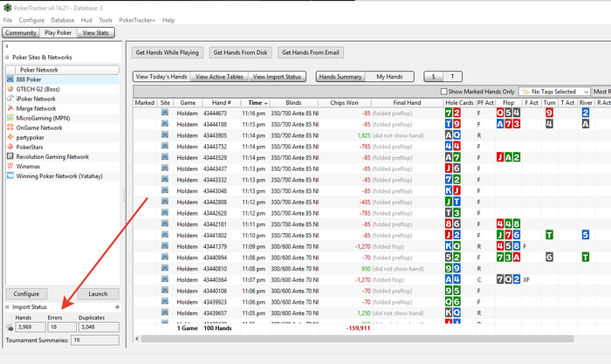The height and width of the screenshot is (364, 611).
Task: Select the T tournament toggle
Action: click(x=452, y=77)
